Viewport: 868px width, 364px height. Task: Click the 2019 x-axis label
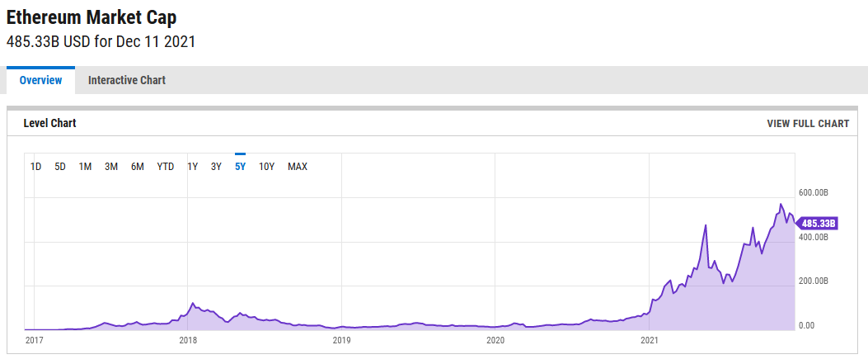pos(341,339)
